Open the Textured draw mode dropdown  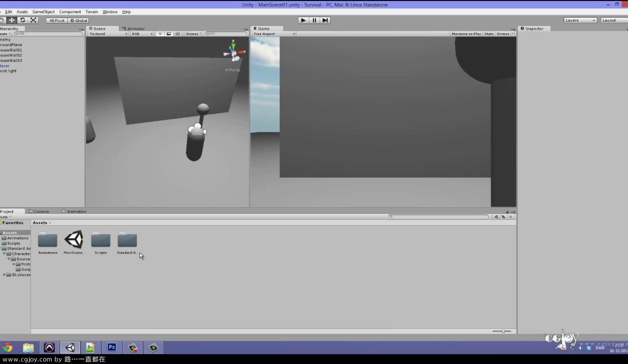[x=108, y=34]
